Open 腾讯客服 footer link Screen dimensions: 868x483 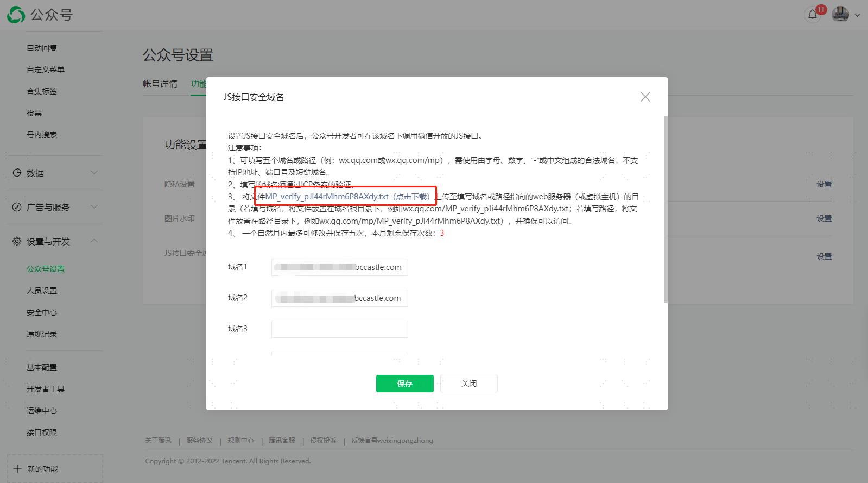(282, 441)
